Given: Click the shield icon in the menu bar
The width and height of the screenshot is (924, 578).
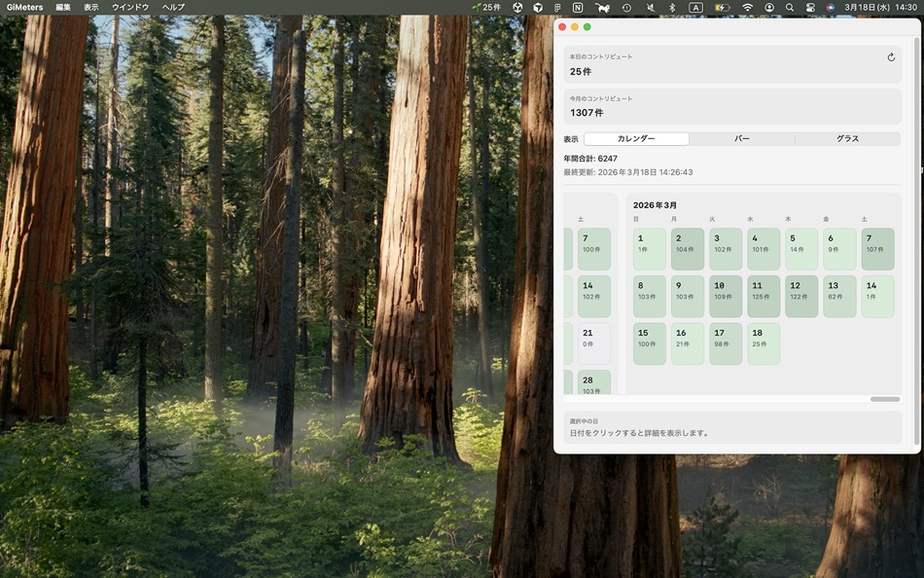Looking at the screenshot, I should coord(538,7).
